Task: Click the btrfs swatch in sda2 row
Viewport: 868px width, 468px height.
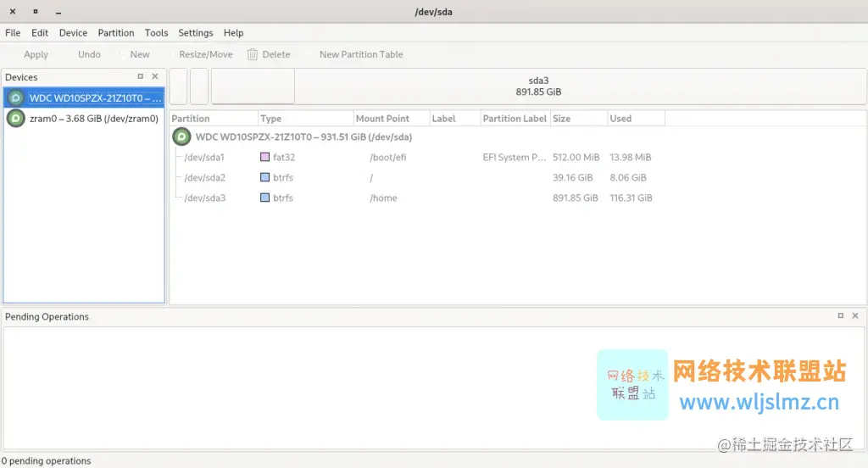Action: 264,177
